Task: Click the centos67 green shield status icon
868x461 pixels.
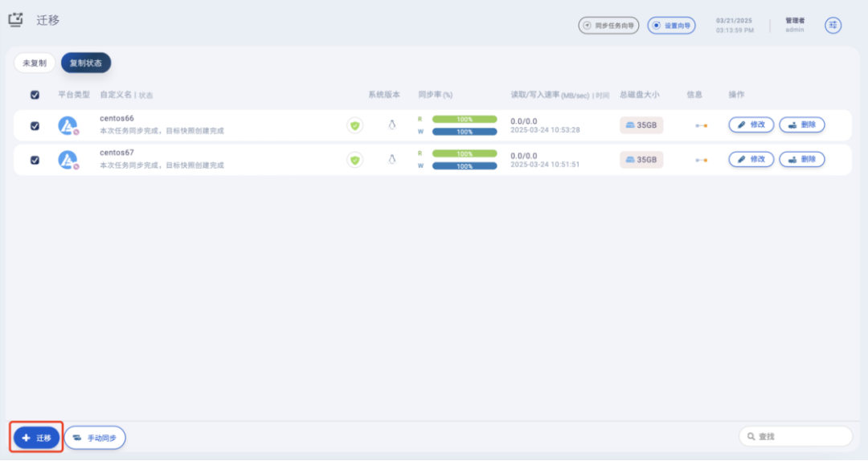Action: (355, 160)
